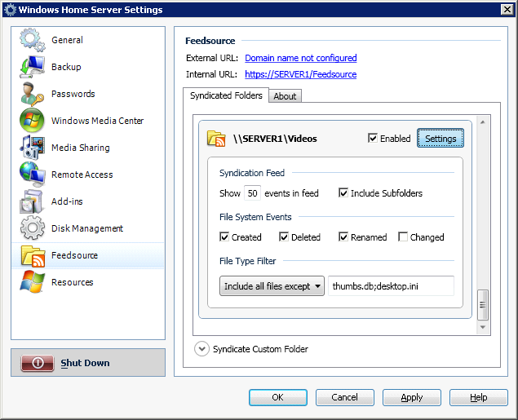Click the title bar gear icon
Viewport: 518px width, 420px height.
11,10
